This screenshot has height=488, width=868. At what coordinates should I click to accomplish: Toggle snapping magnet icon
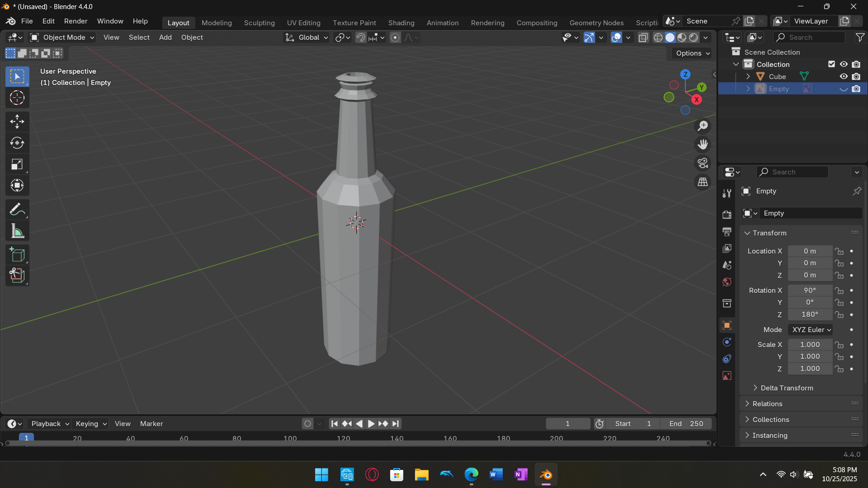click(x=361, y=38)
